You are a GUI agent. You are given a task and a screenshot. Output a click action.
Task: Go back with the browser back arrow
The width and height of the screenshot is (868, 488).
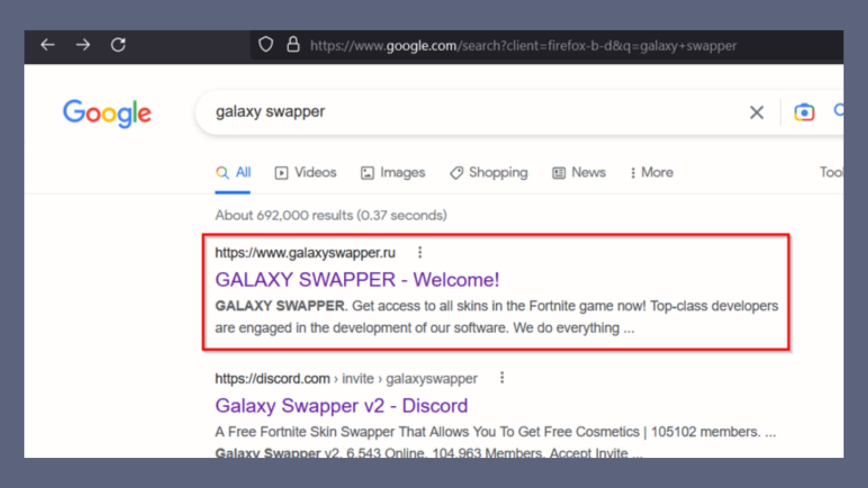click(x=48, y=45)
